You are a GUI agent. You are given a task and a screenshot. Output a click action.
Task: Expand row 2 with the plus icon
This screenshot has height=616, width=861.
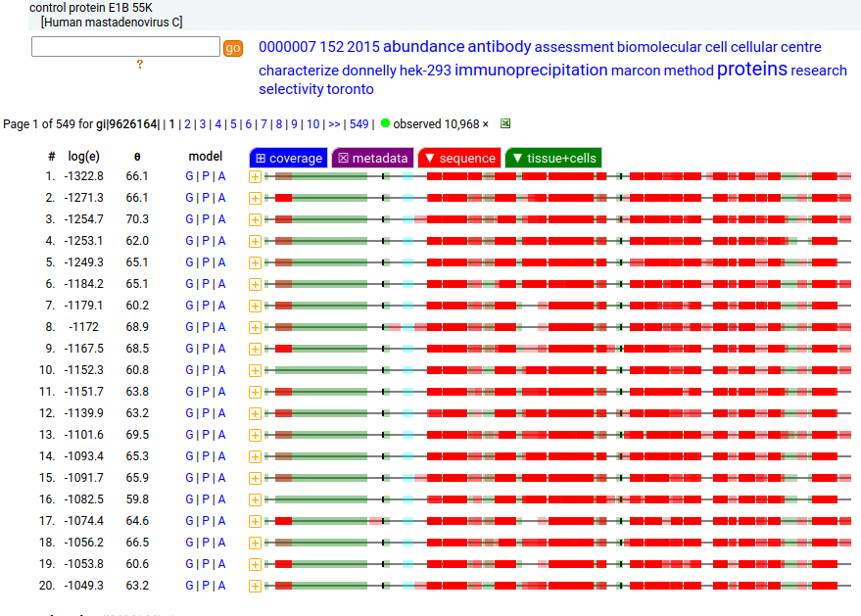(x=255, y=198)
